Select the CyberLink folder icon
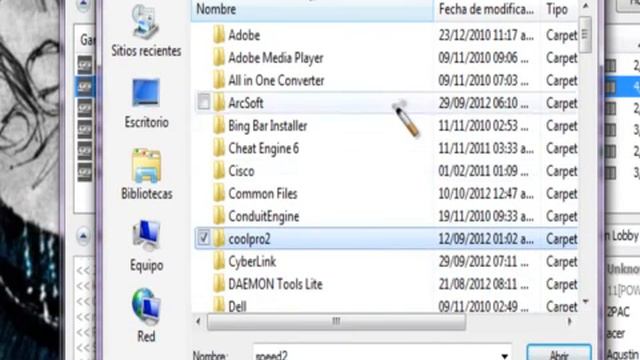640x360 pixels. tap(219, 261)
